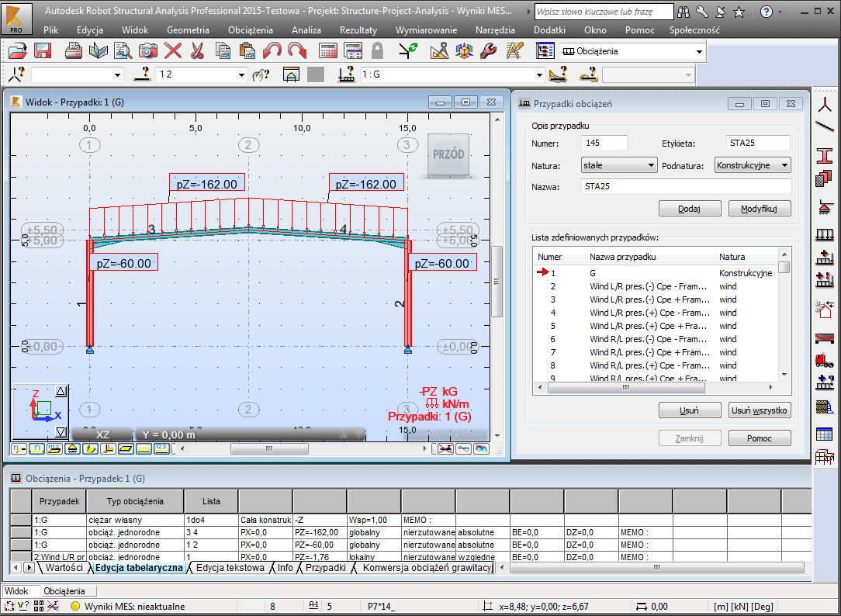Click the Print icon in the toolbar
The image size is (841, 616).
[x=74, y=51]
